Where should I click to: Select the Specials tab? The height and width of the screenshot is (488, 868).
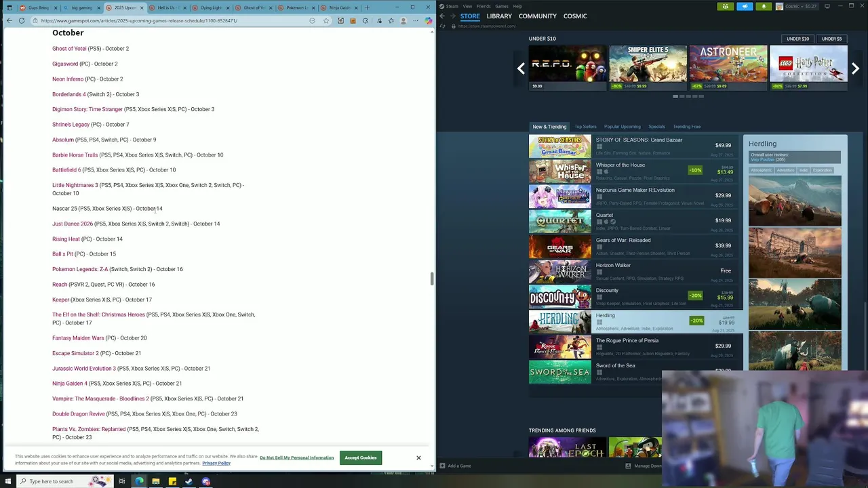tap(656, 127)
